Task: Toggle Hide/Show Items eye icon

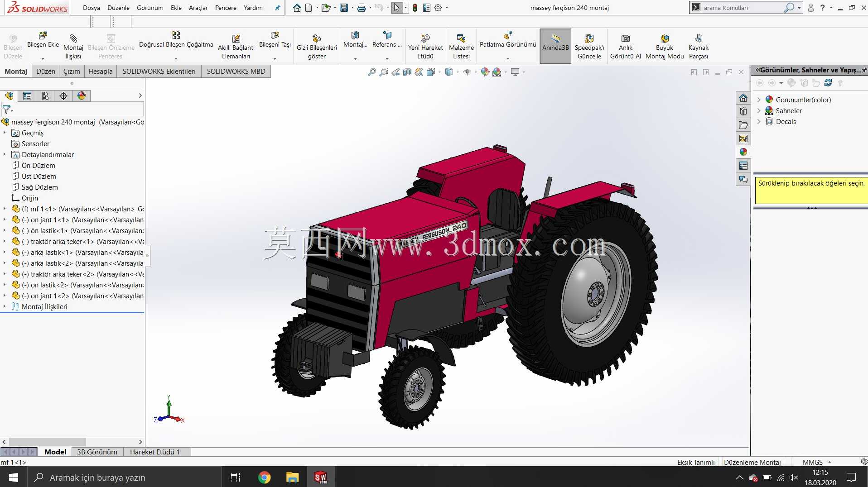Action: [467, 72]
